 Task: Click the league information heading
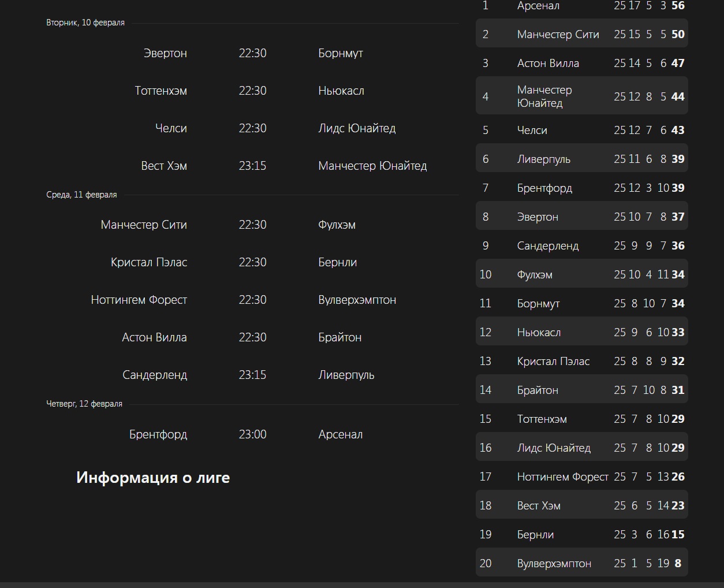coord(153,478)
